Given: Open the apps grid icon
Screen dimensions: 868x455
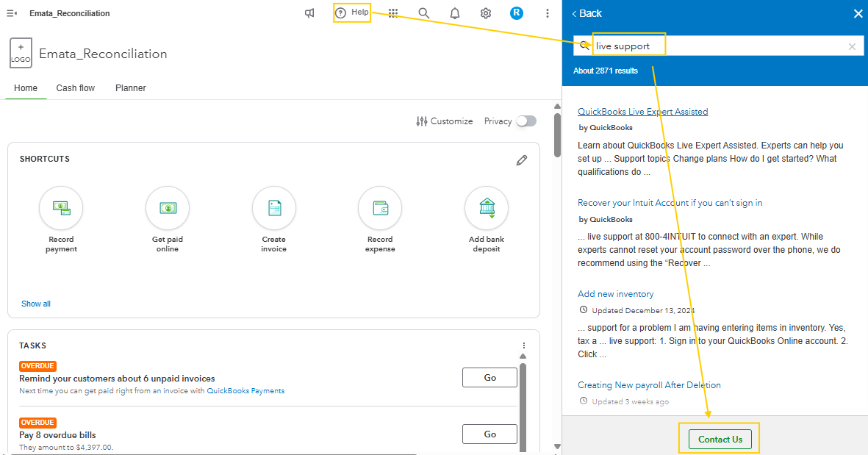Looking at the screenshot, I should [x=393, y=13].
